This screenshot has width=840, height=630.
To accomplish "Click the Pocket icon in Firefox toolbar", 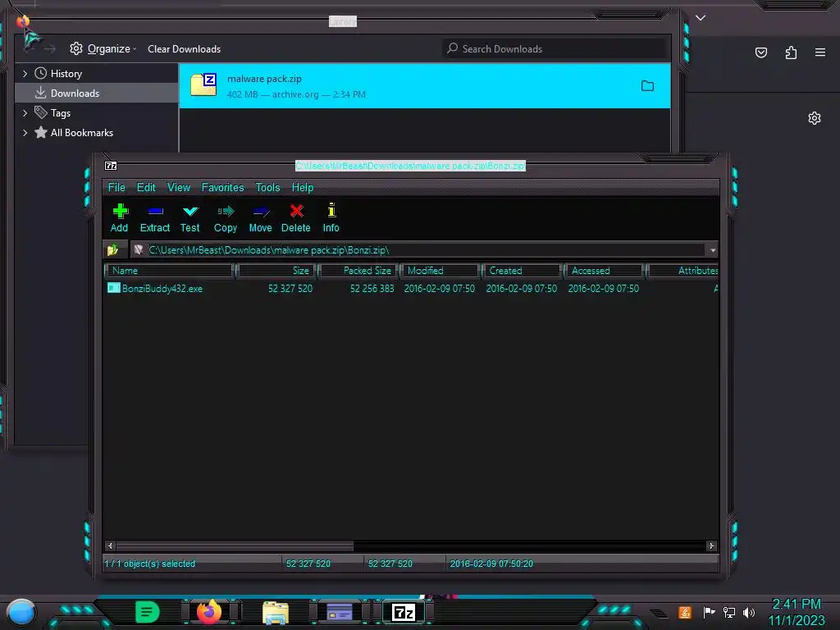I will (x=761, y=52).
